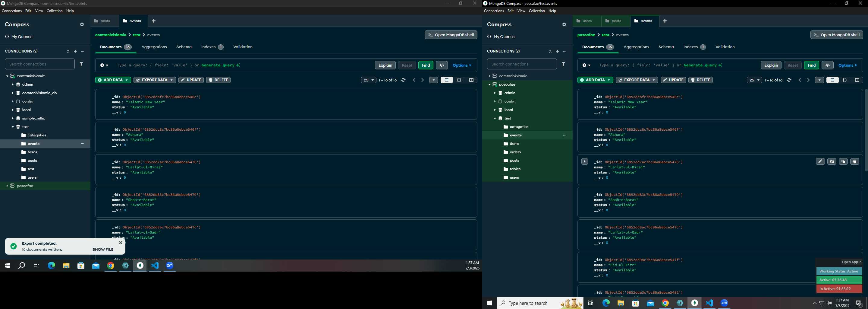Expand Lailat-ul-Miraj document fields in poscafae window
The height and width of the screenshot is (309, 868).
pyautogui.click(x=585, y=161)
